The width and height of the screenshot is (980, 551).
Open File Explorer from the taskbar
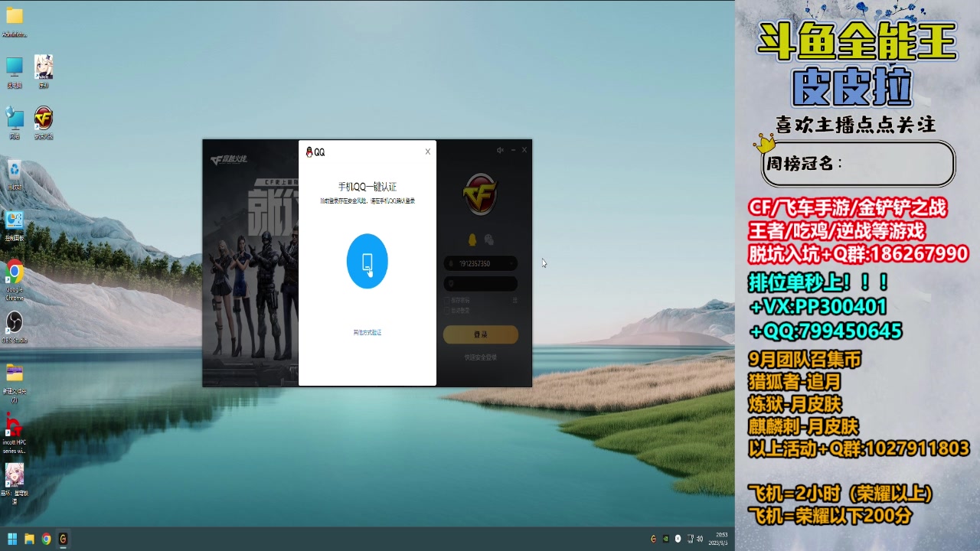(29, 539)
